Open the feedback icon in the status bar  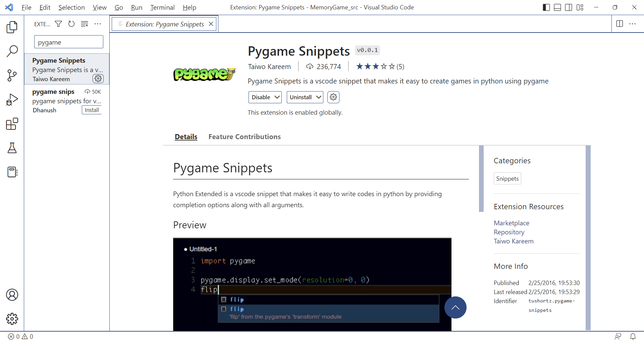click(x=618, y=337)
